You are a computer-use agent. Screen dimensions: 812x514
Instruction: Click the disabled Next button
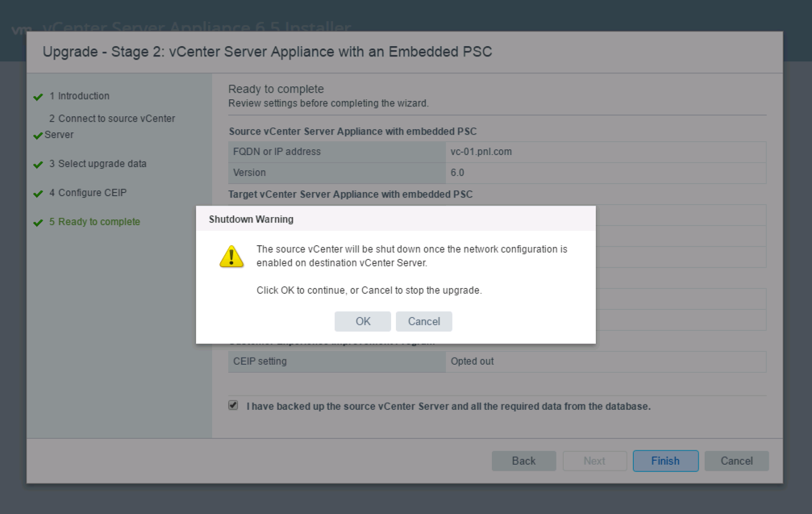594,461
